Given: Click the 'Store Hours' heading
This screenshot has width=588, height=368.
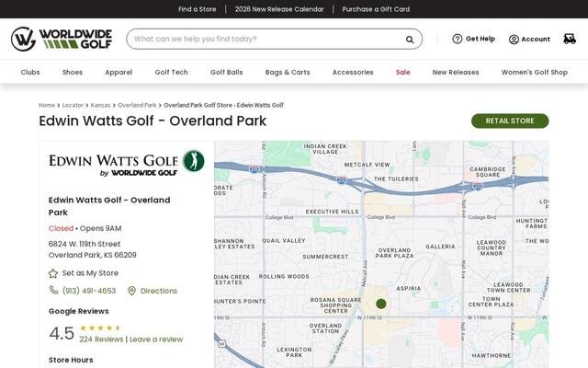Looking at the screenshot, I should point(71,360).
